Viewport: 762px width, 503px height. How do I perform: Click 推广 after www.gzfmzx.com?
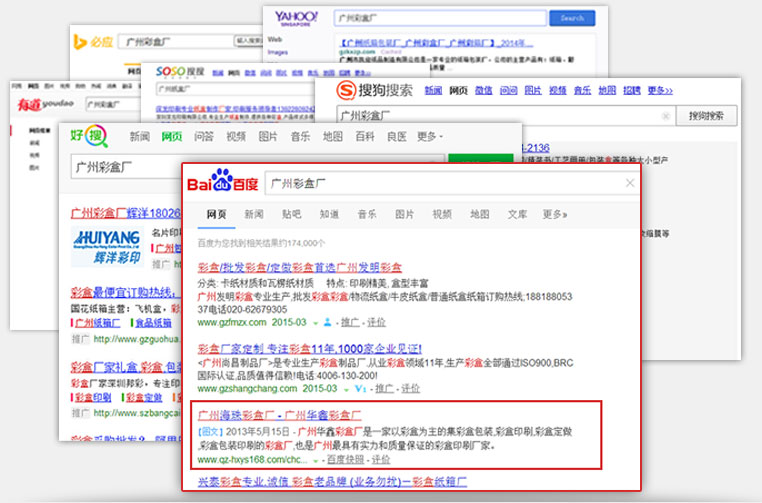click(x=350, y=322)
